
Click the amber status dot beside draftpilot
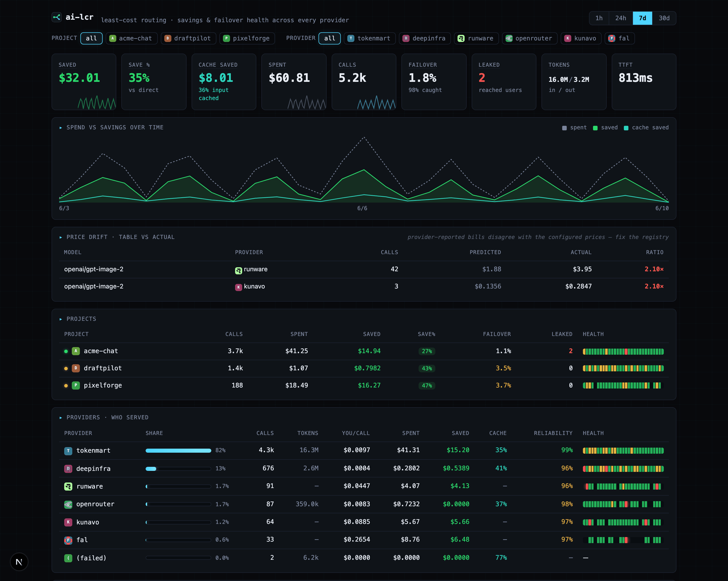[66, 369]
